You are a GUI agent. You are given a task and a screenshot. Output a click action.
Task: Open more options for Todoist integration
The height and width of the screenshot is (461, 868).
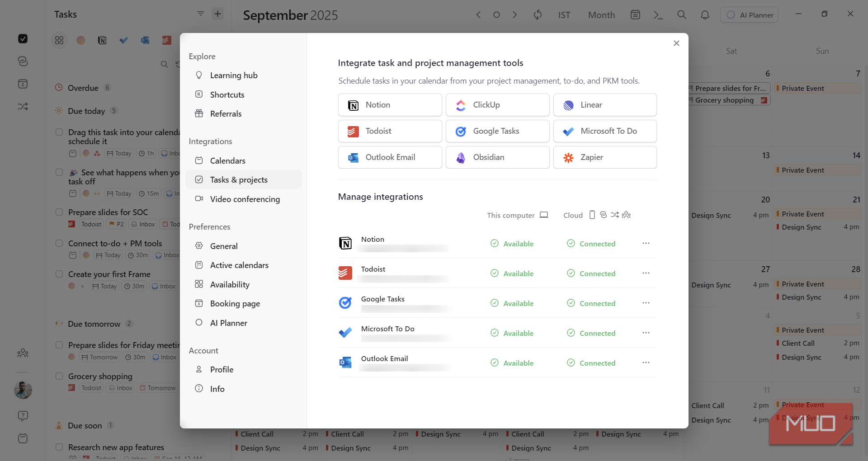646,273
